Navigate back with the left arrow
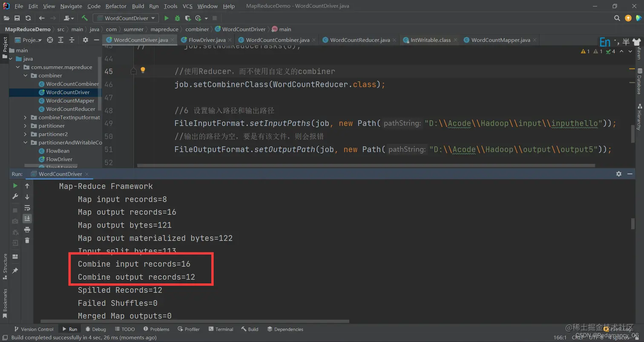Viewport: 644px width, 342px height. (41, 18)
